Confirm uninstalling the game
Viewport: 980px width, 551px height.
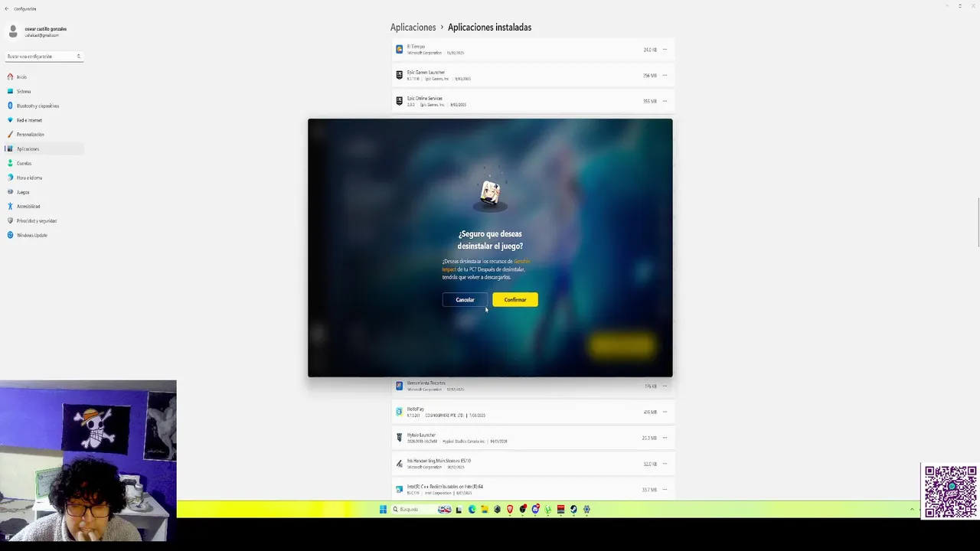515,299
